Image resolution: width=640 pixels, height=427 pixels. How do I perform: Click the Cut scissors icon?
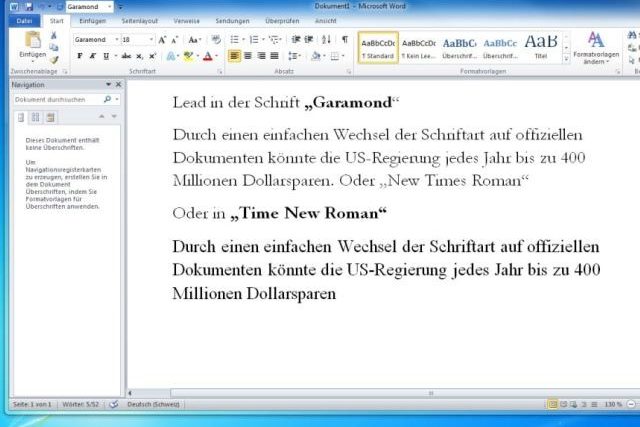54,36
